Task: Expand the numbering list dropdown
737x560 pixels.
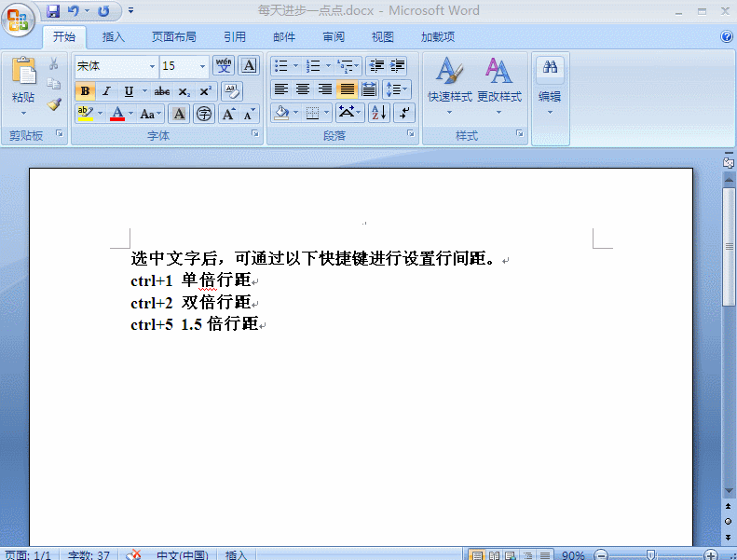Action: 328,66
